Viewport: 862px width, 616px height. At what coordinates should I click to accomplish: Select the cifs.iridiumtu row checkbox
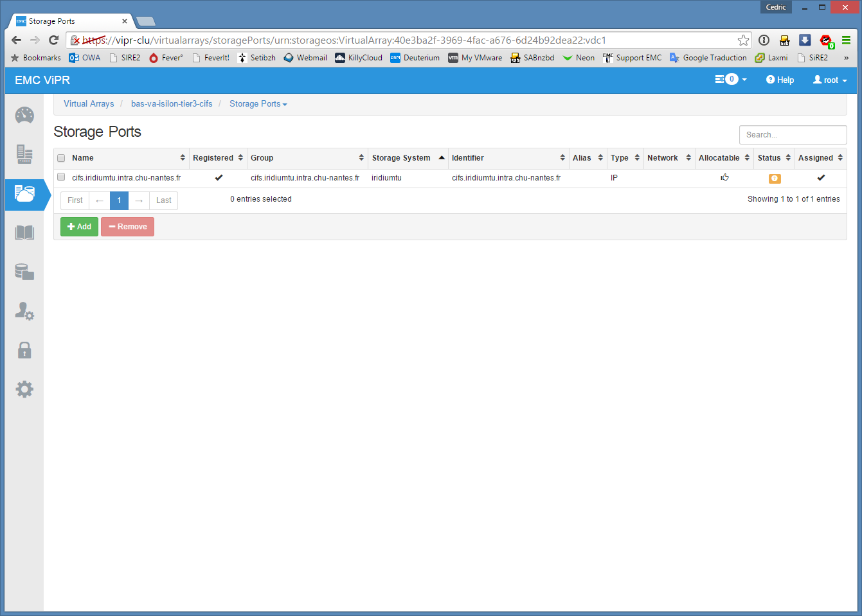61,177
